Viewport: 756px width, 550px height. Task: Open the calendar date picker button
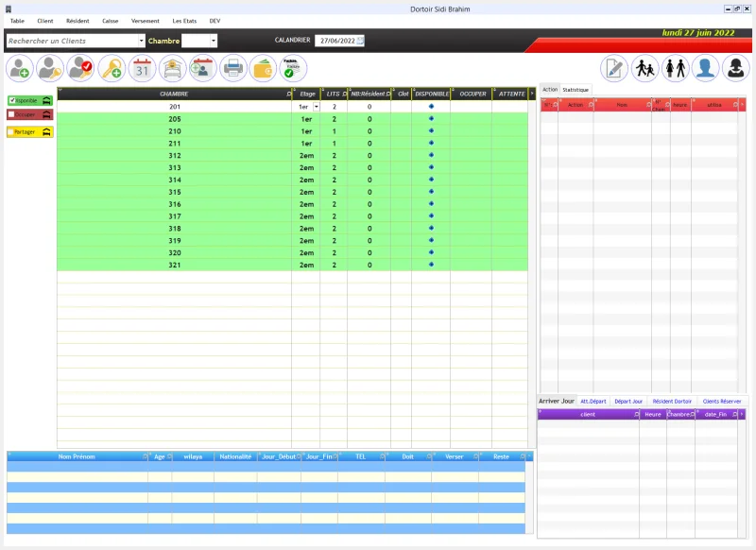pyautogui.click(x=360, y=41)
